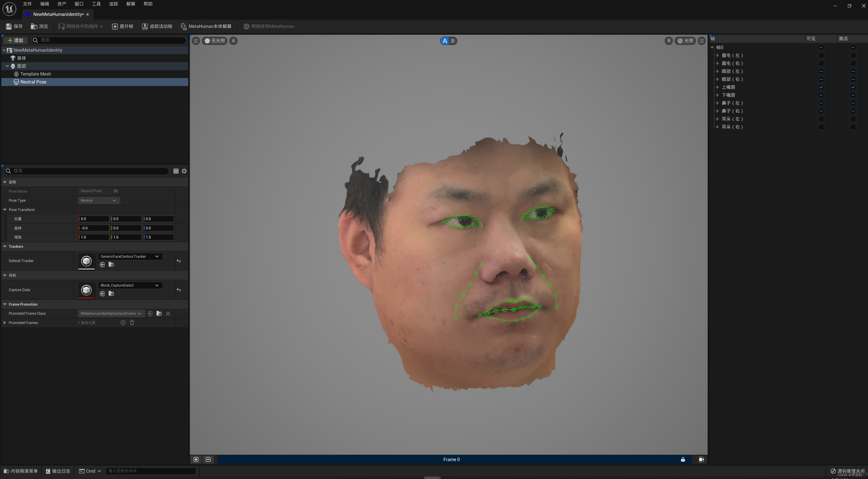
Task: Click the add frame plus icon below viewport
Action: tap(196, 459)
